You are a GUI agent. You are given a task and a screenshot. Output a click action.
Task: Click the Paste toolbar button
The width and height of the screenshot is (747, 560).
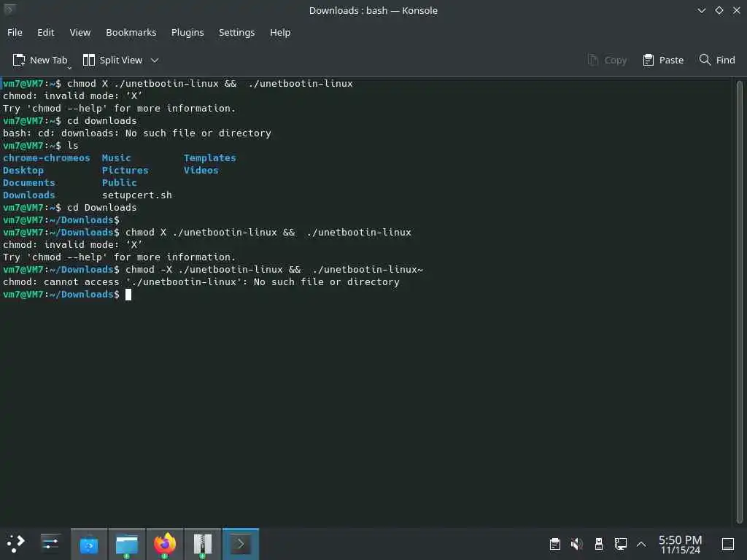663,60
